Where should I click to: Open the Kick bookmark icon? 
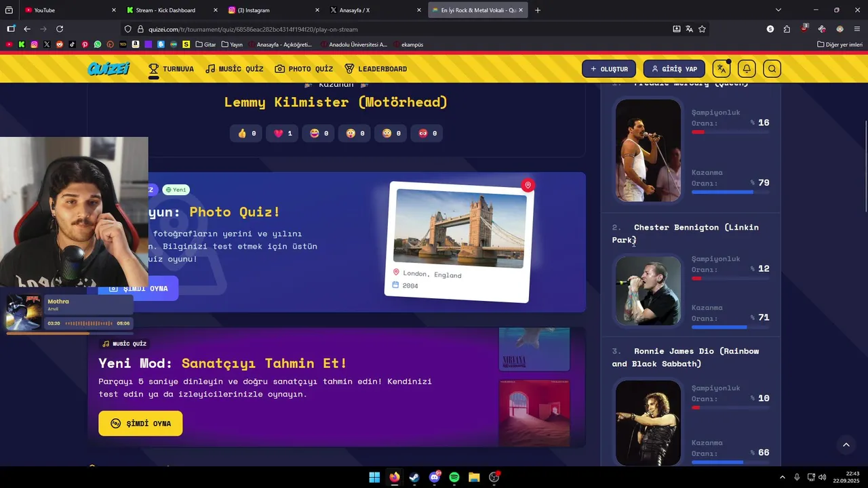[22, 45]
